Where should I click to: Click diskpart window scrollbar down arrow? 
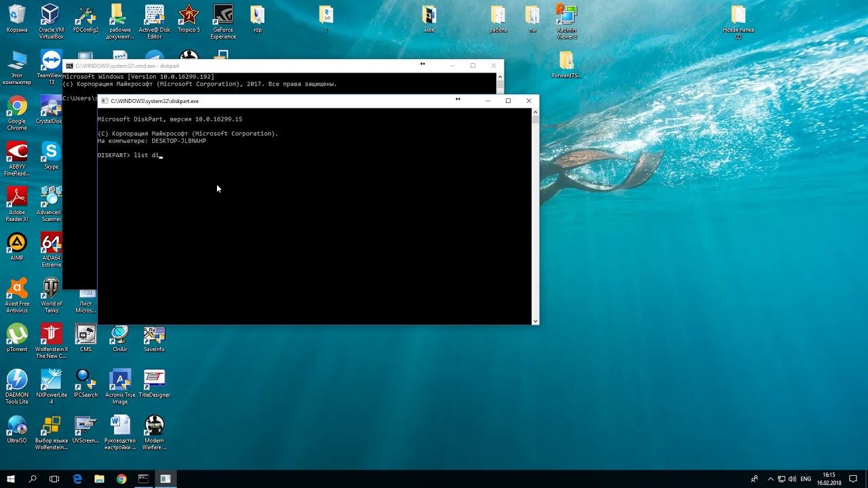click(x=535, y=321)
